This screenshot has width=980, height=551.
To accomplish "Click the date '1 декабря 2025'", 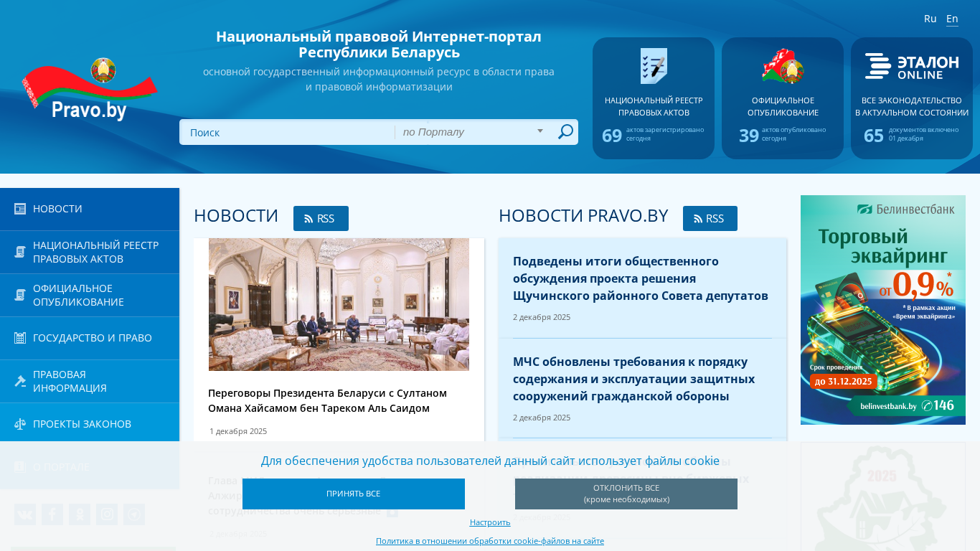I will tap(238, 431).
